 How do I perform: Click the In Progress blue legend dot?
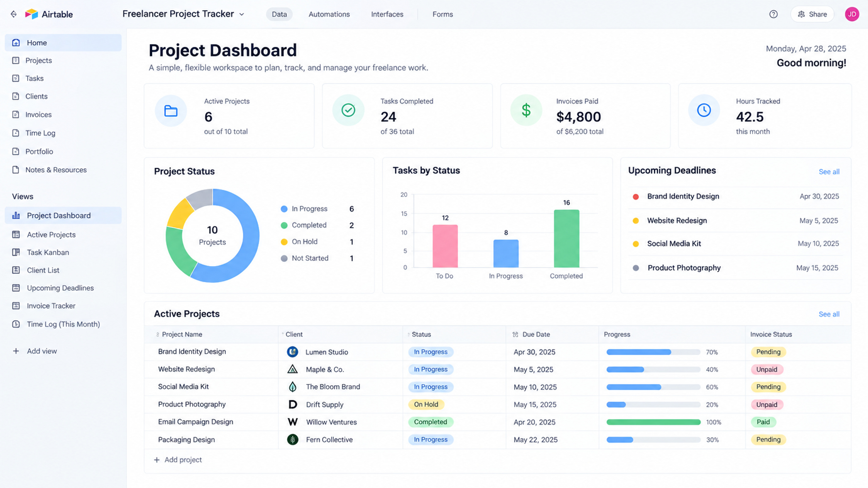[x=284, y=209]
